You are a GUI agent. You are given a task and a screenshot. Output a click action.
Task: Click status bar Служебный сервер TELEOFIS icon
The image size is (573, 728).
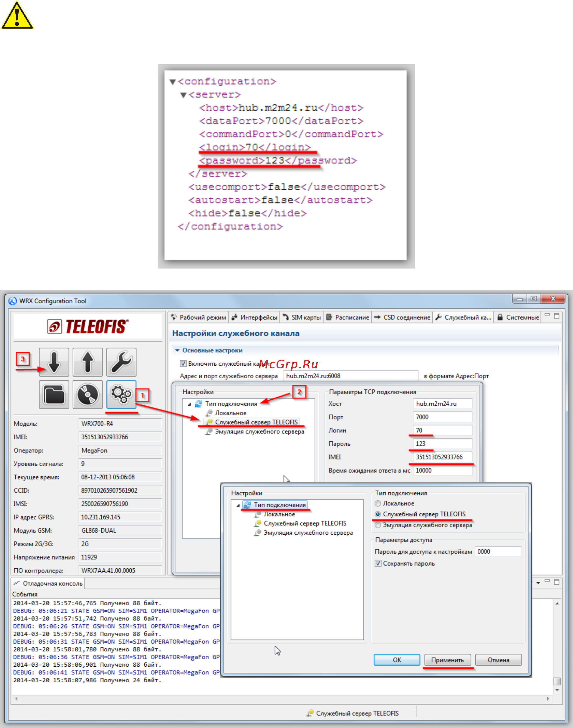[310, 713]
